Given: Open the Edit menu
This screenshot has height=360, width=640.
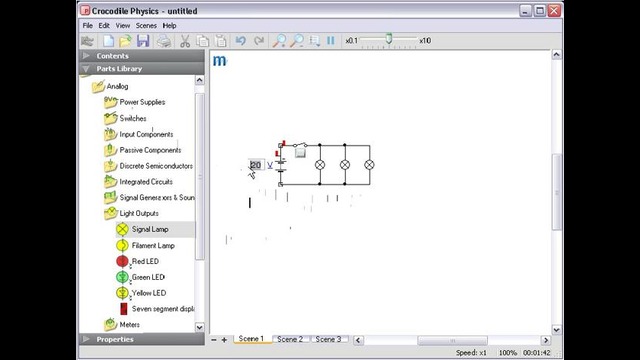Looking at the screenshot, I should click(104, 25).
